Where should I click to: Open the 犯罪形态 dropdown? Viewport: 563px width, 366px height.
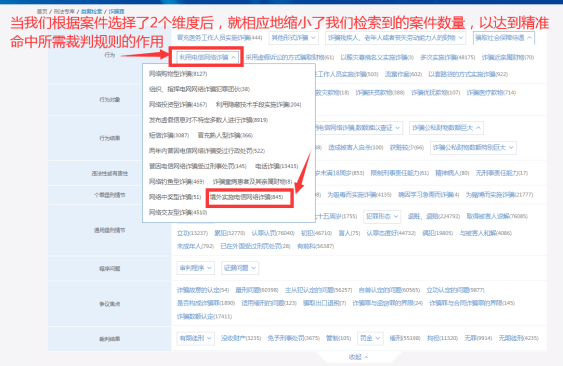(382, 216)
